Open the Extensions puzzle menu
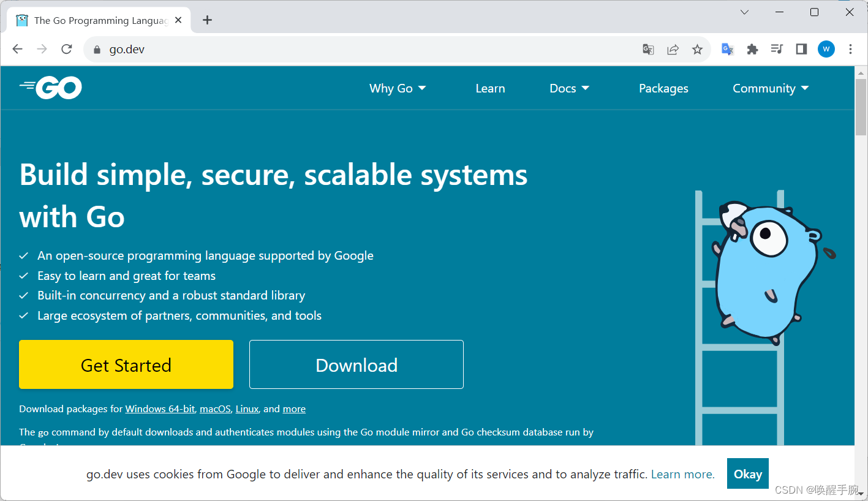868x501 pixels. point(752,50)
